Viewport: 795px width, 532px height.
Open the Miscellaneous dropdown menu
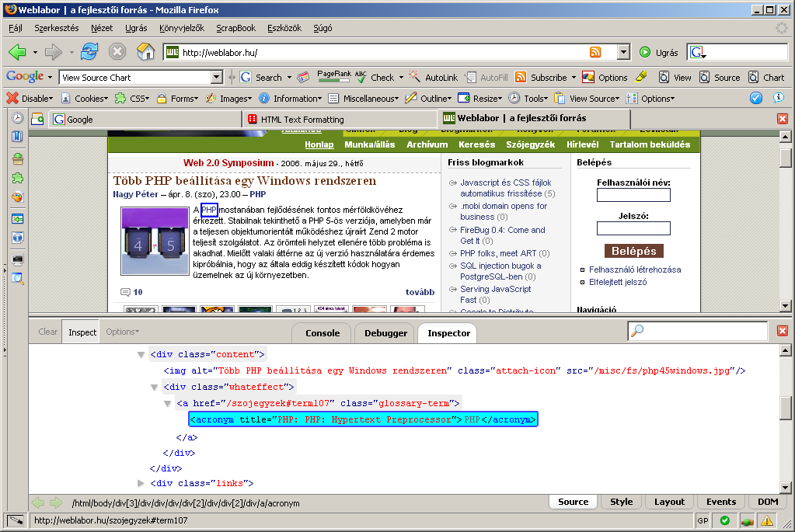(363, 99)
